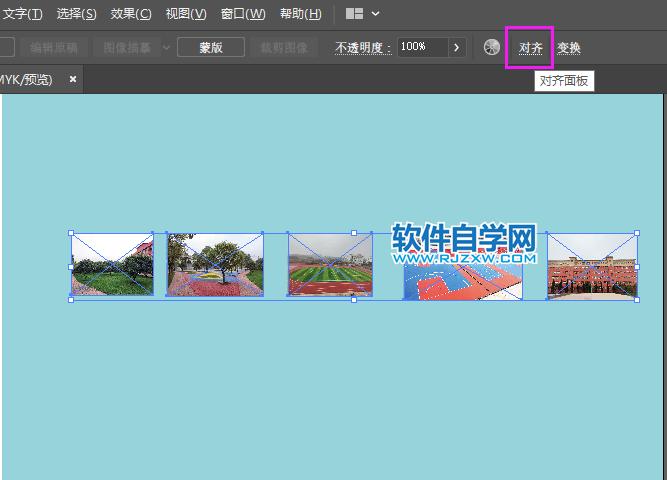Click the opacity 100% input field
Screen dimensions: 667x480
pyautogui.click(x=422, y=47)
